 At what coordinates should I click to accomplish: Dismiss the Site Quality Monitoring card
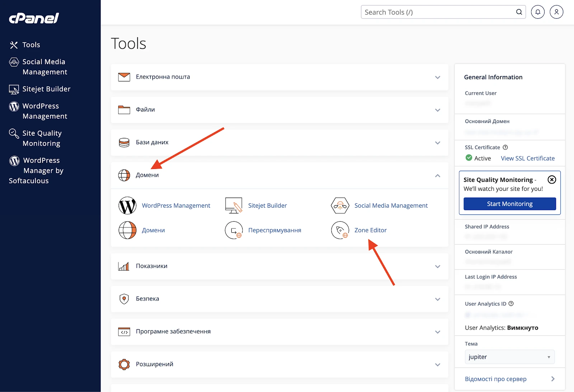point(552,180)
